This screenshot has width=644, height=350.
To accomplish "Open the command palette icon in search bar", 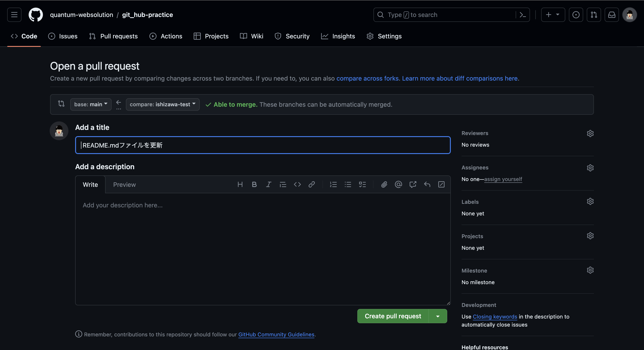I will [523, 15].
